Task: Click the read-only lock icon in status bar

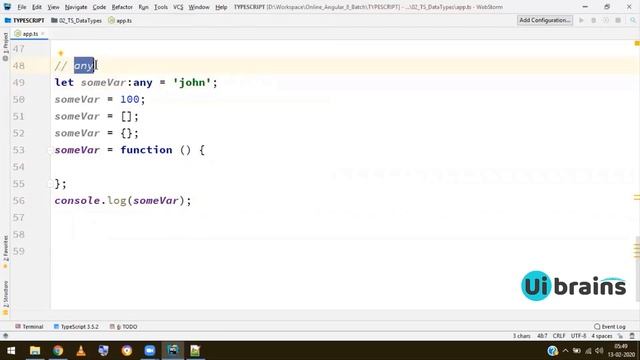Action: coord(620,336)
